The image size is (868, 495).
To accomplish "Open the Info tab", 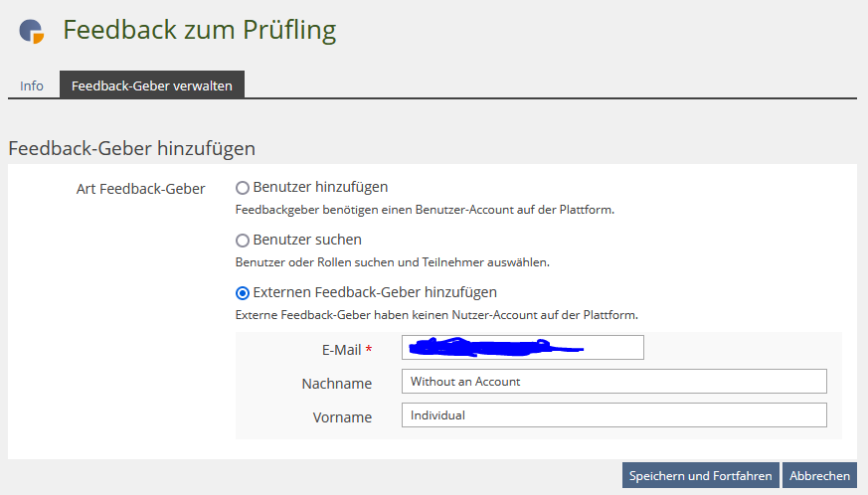I will [x=32, y=85].
